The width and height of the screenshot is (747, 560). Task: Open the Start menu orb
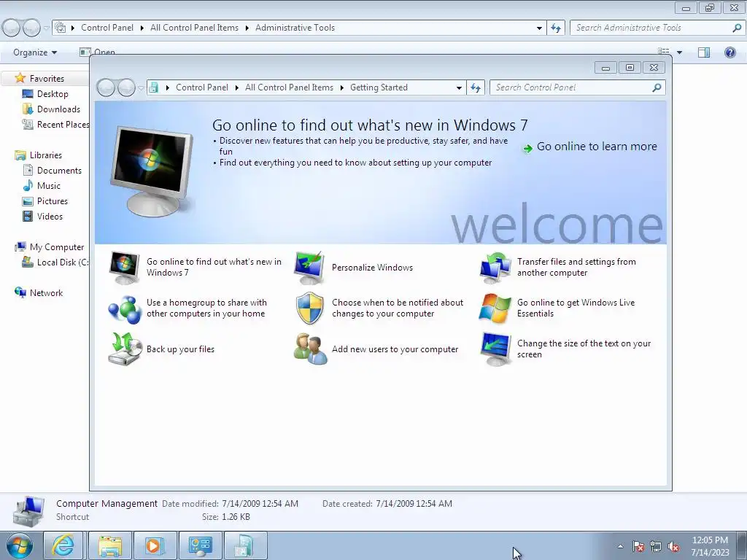click(20, 545)
